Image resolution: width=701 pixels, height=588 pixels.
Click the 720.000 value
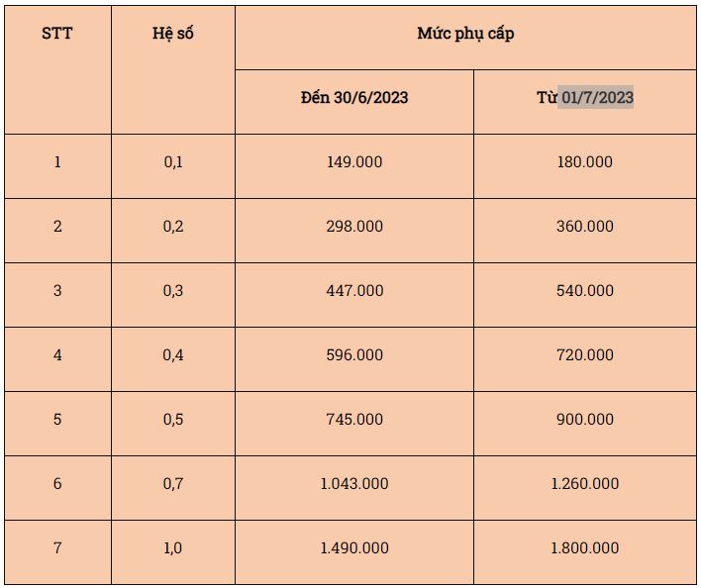click(585, 354)
